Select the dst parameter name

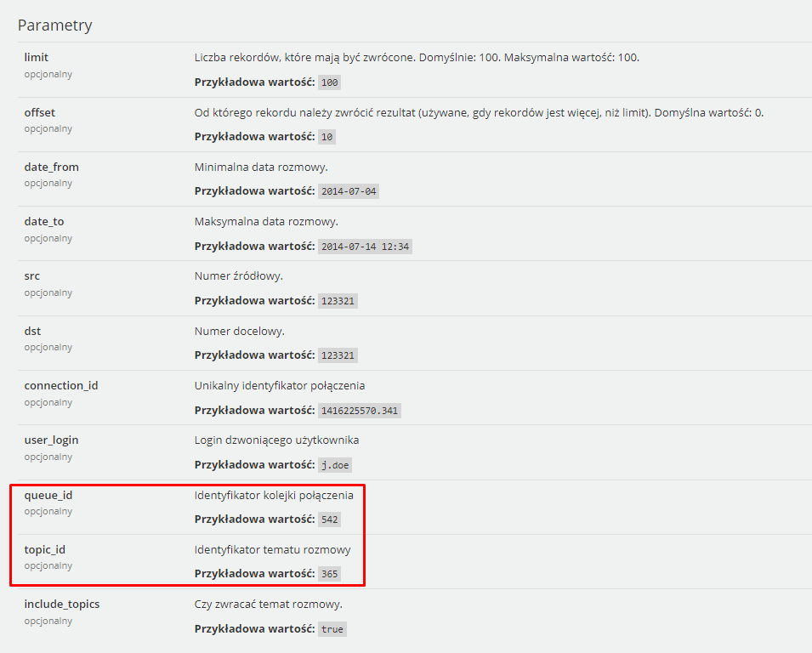pos(32,331)
